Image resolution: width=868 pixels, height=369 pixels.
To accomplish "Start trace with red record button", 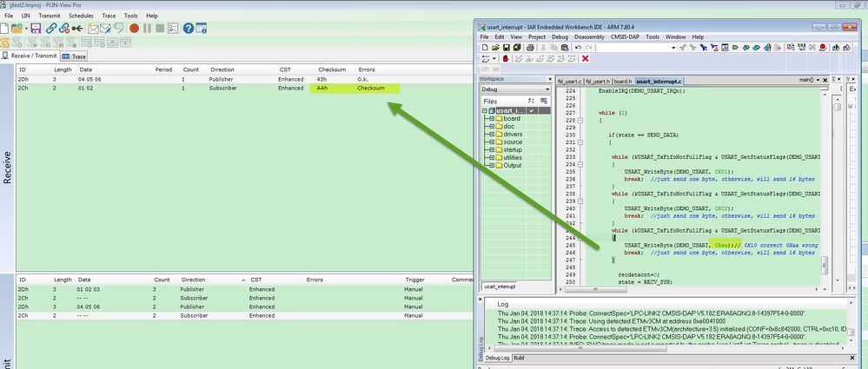I will pyautogui.click(x=134, y=28).
